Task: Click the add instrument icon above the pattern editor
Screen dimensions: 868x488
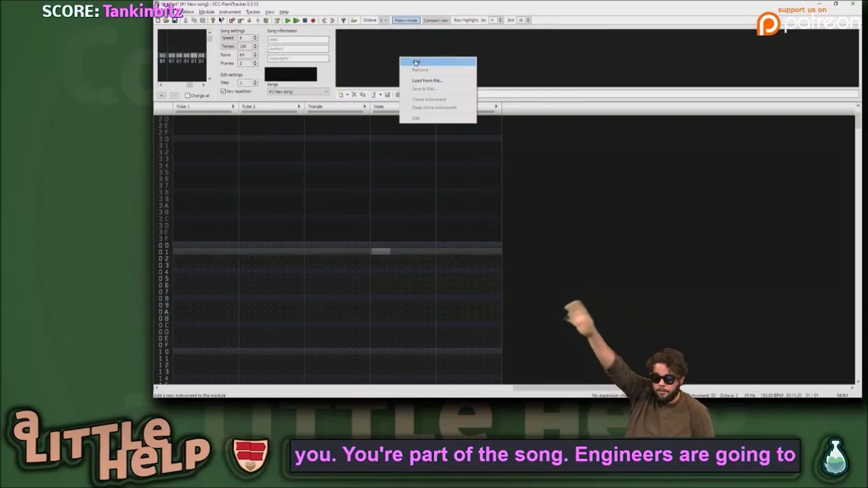Action: tap(341, 95)
